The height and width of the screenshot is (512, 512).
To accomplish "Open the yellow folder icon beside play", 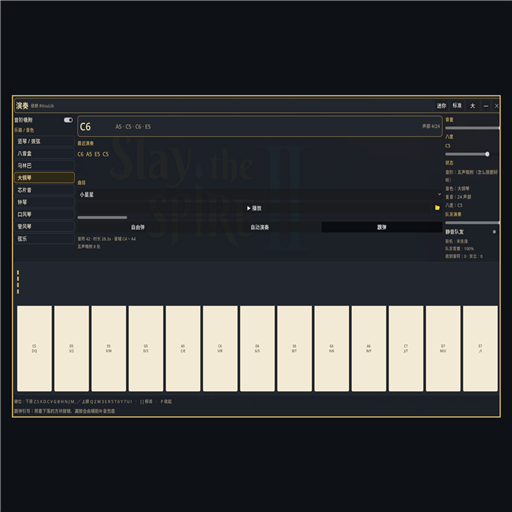I will (437, 208).
